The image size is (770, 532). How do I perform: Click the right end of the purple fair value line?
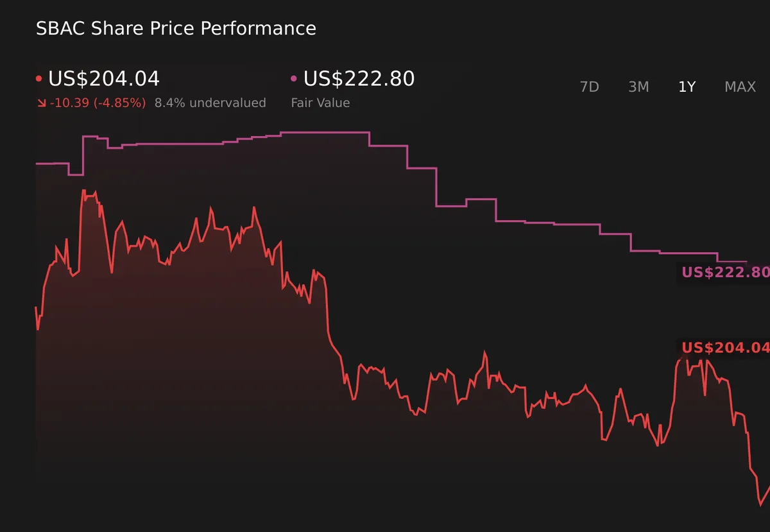tap(746, 262)
